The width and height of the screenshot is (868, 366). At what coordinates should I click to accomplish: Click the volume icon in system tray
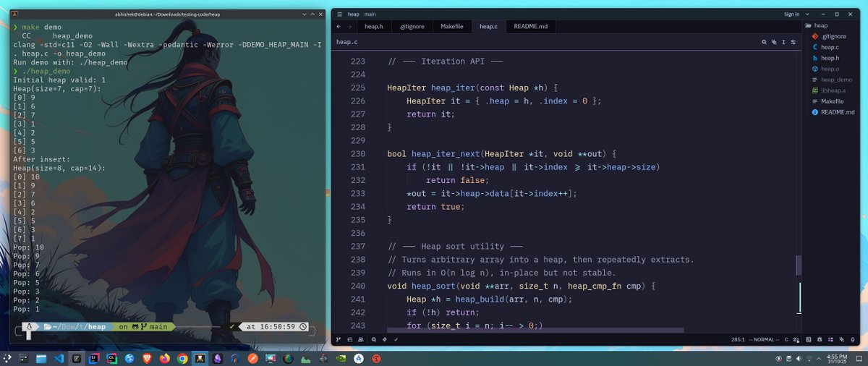[x=799, y=359]
